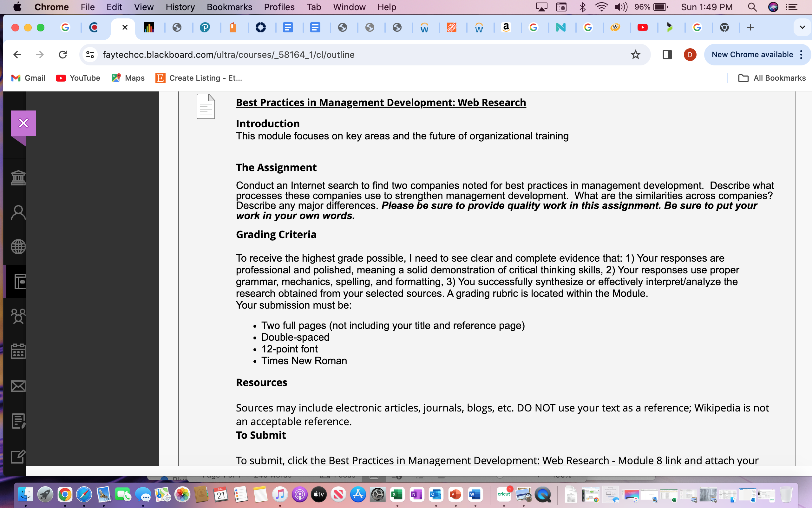812x508 pixels.
Task: Open Maps bookmark
Action: point(128,78)
